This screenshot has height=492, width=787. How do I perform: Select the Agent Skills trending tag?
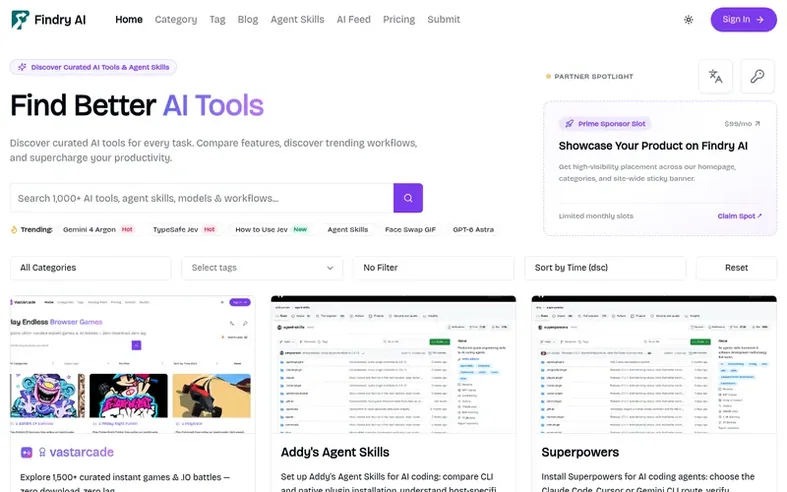[x=348, y=229]
